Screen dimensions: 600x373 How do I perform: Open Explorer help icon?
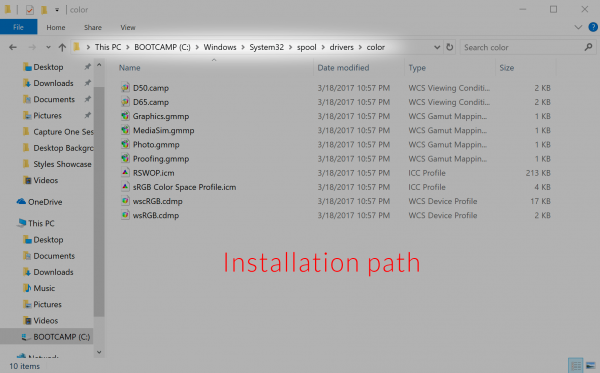tap(593, 27)
